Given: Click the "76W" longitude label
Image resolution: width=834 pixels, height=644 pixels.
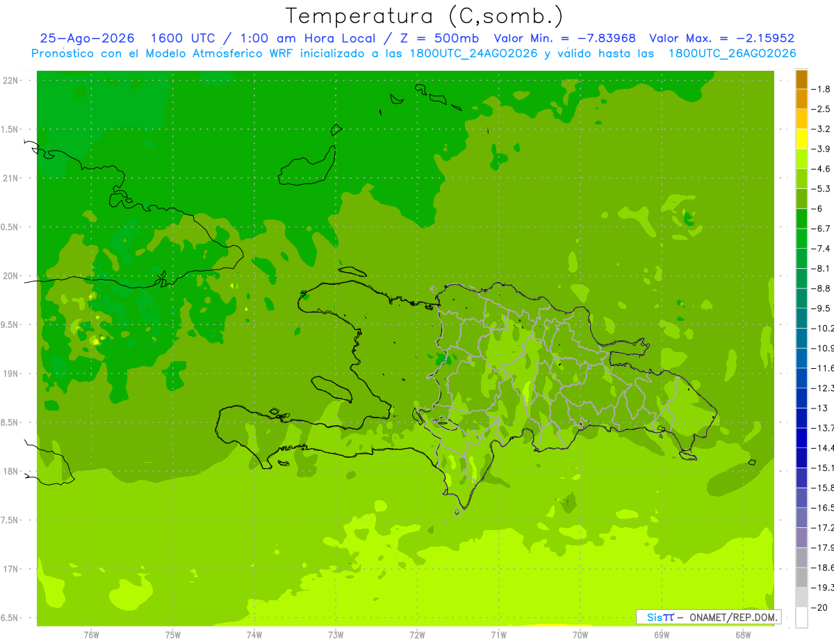Looking at the screenshot, I should click(x=91, y=634).
